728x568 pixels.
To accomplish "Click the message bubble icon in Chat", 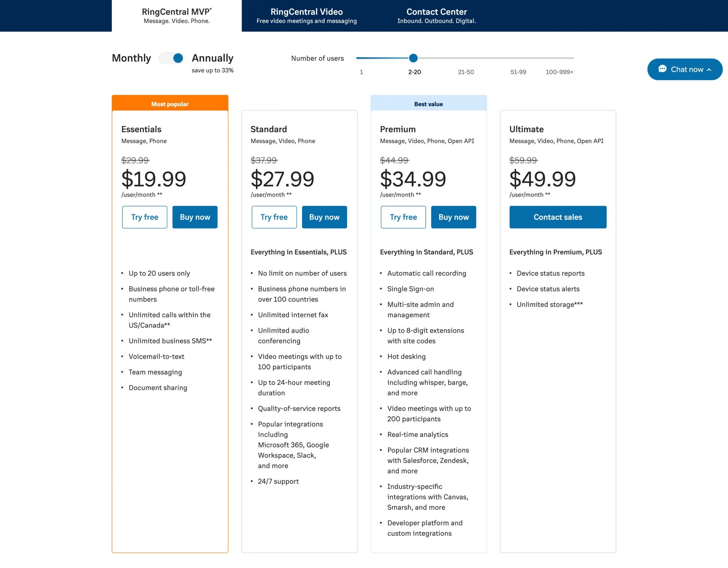I will click(662, 69).
